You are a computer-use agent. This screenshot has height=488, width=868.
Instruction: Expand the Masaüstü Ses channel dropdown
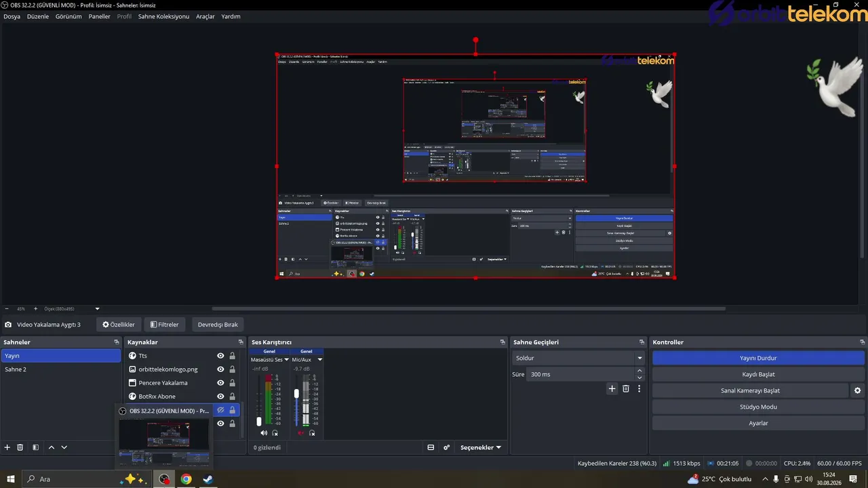(286, 360)
